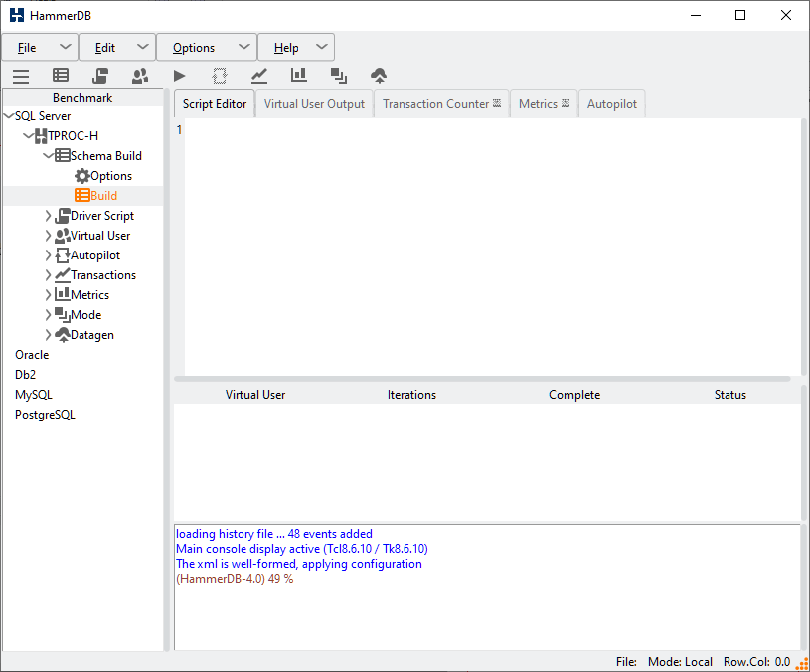Expand the Virtual User tree node

click(49, 236)
